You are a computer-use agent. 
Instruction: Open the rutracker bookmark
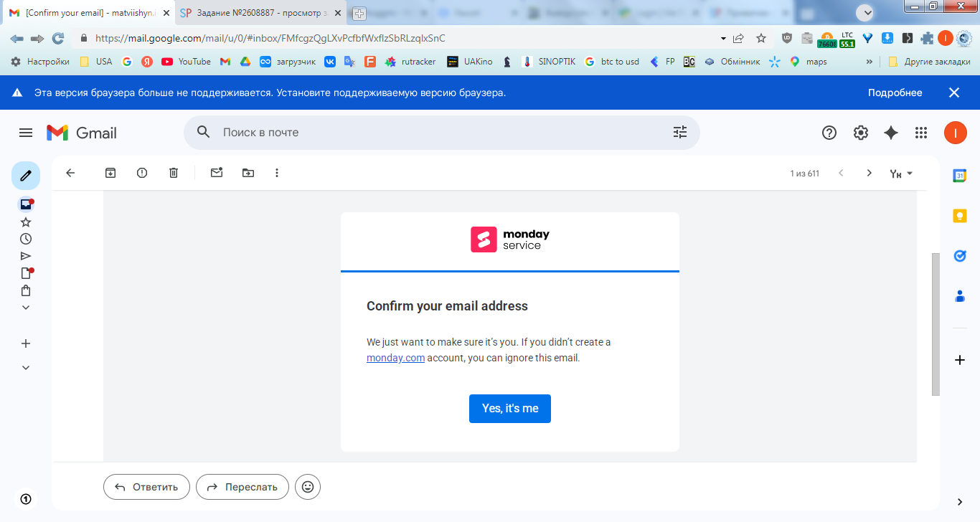[410, 62]
